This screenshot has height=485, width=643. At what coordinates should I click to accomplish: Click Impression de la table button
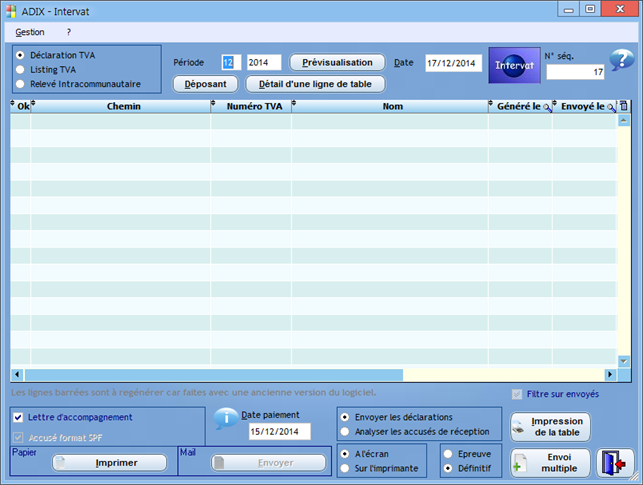tap(550, 427)
